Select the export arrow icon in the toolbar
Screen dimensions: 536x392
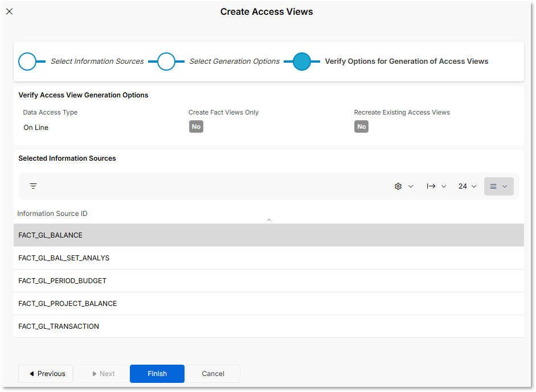pos(432,186)
